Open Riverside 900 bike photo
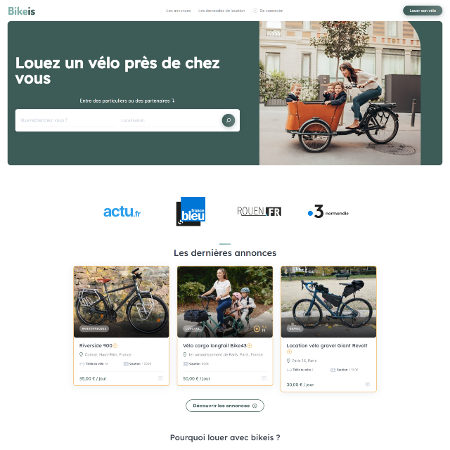The height and width of the screenshot is (450, 450). (x=121, y=302)
